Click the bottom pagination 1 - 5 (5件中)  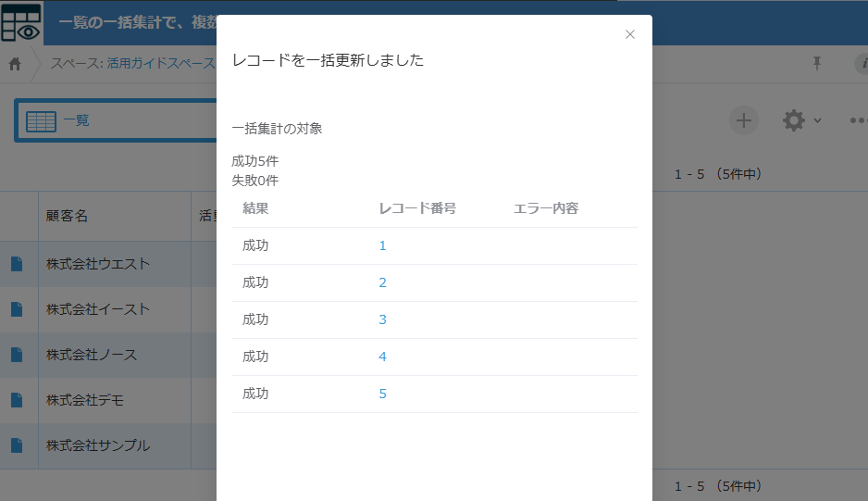point(718,486)
